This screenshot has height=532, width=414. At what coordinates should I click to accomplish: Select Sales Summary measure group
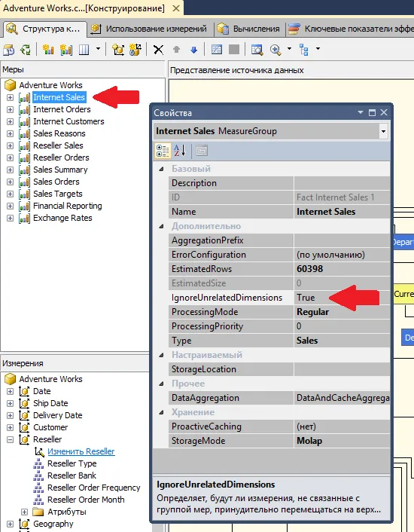click(60, 170)
